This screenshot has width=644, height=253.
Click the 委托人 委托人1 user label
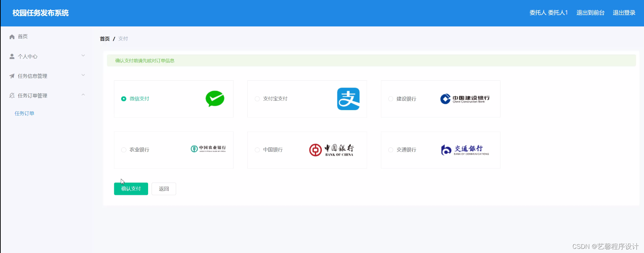point(548,13)
